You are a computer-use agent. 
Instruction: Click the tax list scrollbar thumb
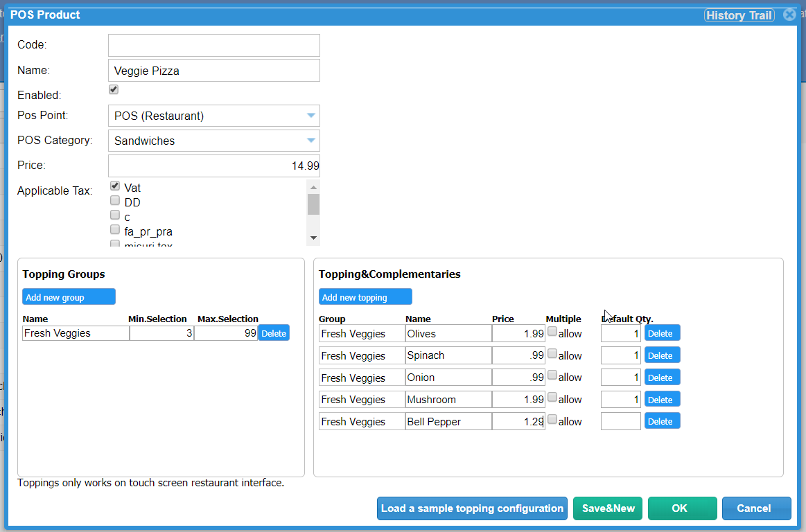pyautogui.click(x=313, y=204)
